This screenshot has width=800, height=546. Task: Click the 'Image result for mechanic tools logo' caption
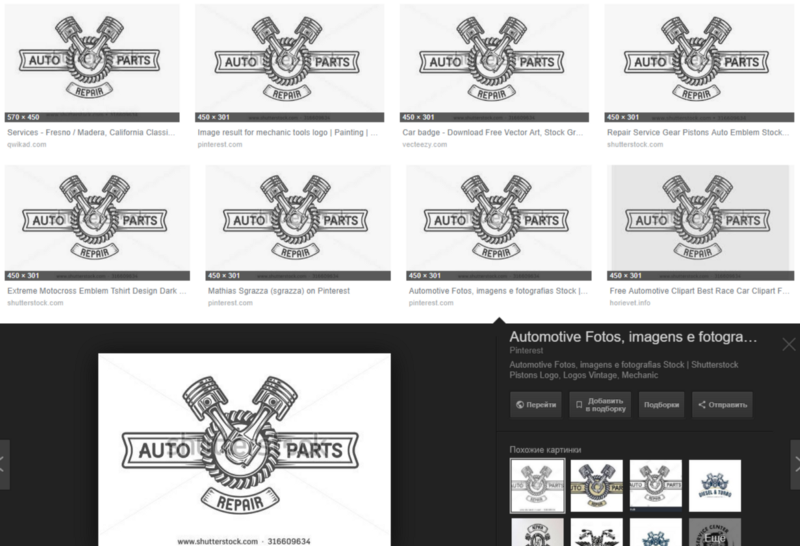point(287,131)
